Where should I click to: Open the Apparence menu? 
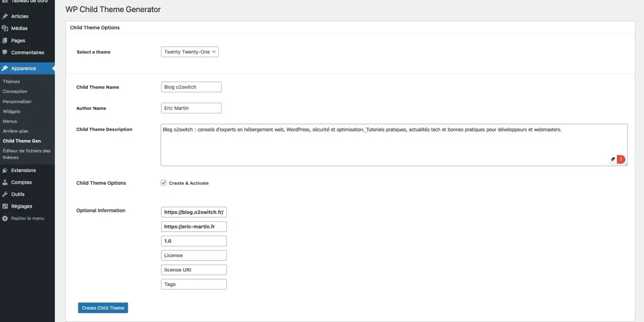point(27,68)
